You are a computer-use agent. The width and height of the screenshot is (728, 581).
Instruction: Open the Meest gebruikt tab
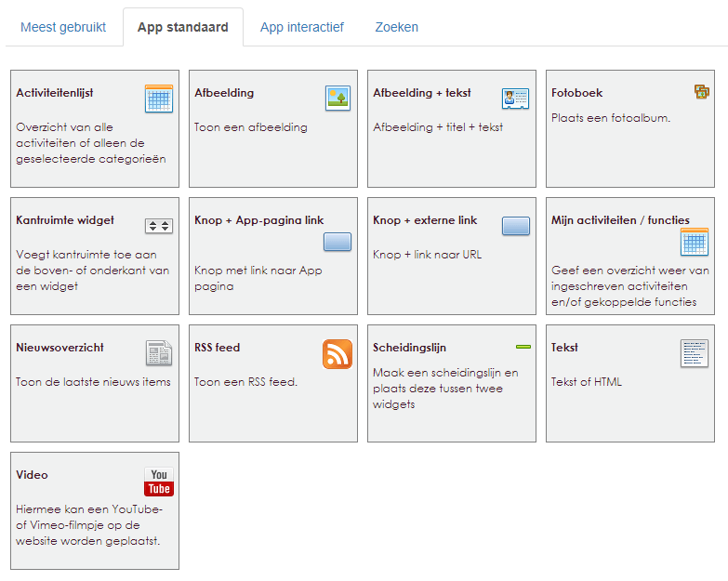[63, 27]
